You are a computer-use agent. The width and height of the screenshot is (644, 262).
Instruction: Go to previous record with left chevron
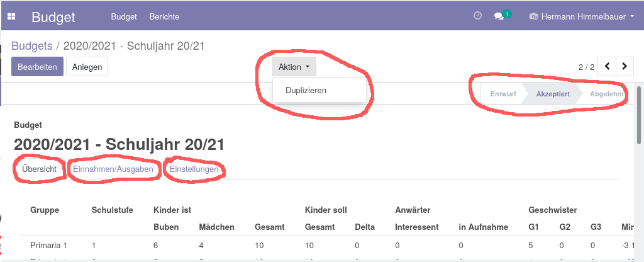(607, 66)
